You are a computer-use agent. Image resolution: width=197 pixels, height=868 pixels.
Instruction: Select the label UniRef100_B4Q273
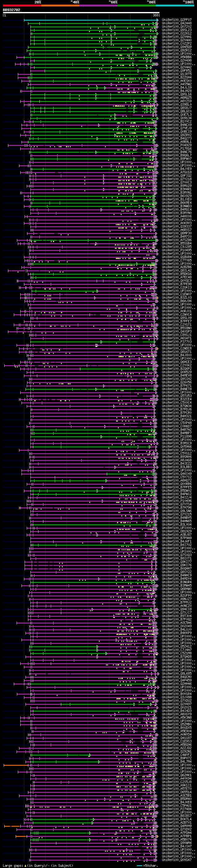[176, 138]
